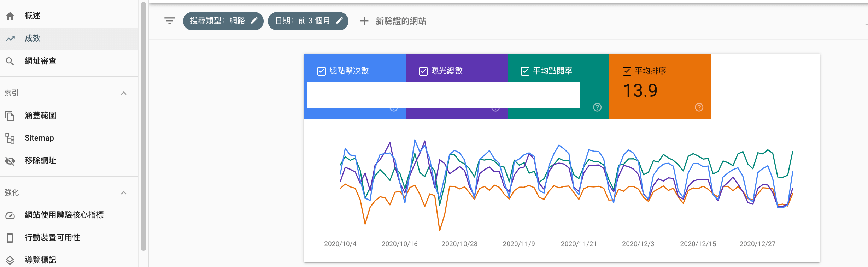The image size is (868, 267).
Task: Collapse the 強化 section chevron
Action: pyautogui.click(x=124, y=193)
